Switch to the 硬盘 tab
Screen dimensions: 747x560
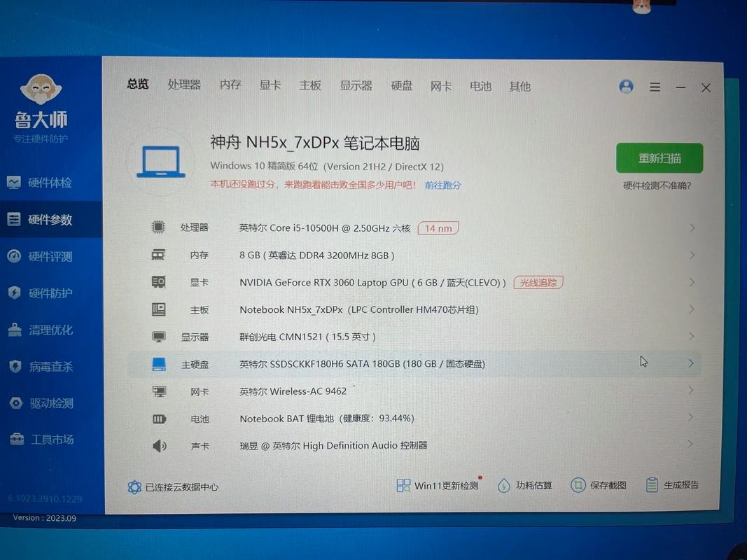coord(402,85)
